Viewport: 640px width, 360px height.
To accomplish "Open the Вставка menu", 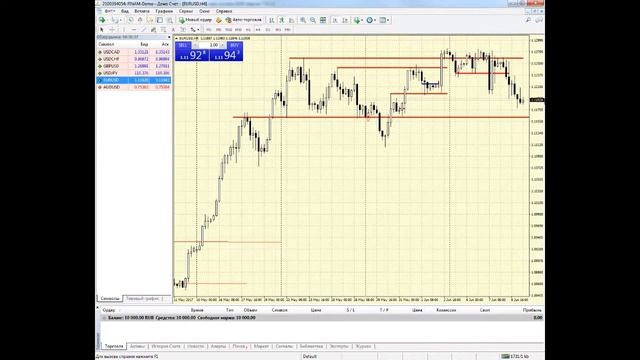I will click(x=142, y=11).
